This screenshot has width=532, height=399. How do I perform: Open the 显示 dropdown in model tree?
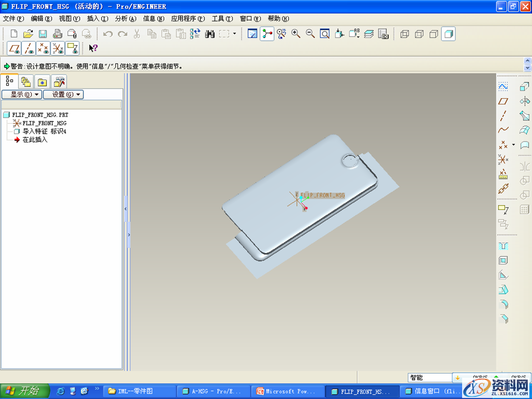click(x=21, y=94)
